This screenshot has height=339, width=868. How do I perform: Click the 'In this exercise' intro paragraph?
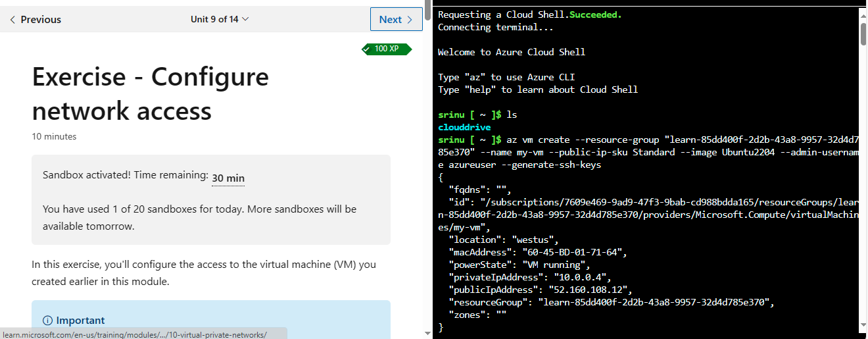pos(204,273)
